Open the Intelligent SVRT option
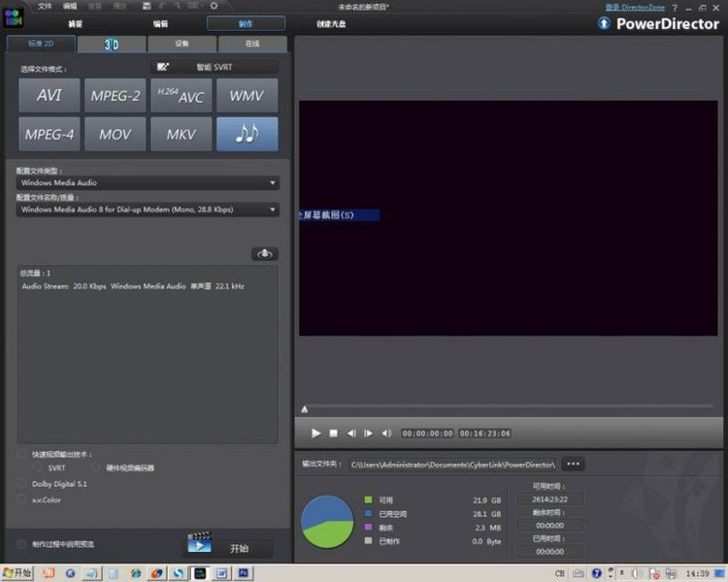This screenshot has width=728, height=582. pos(215,67)
